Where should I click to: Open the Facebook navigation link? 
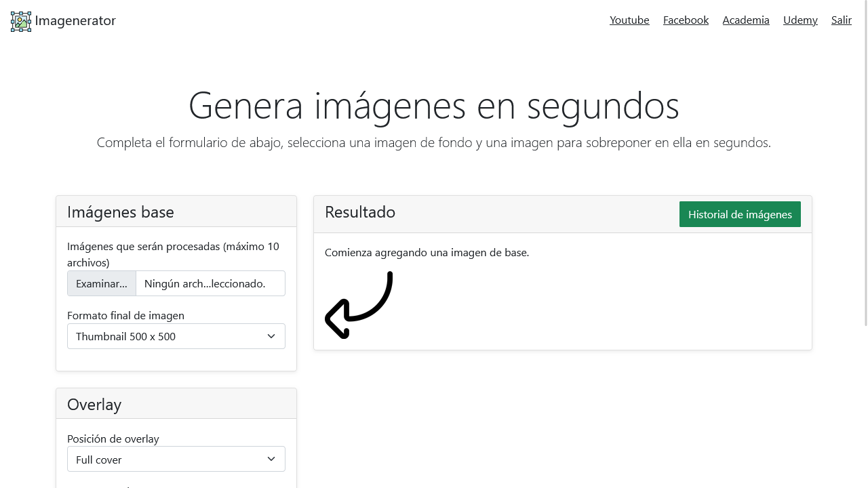(x=686, y=20)
